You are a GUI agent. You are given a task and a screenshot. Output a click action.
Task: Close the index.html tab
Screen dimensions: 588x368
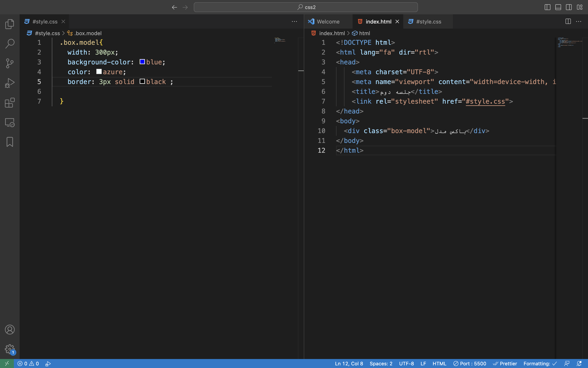(x=397, y=21)
